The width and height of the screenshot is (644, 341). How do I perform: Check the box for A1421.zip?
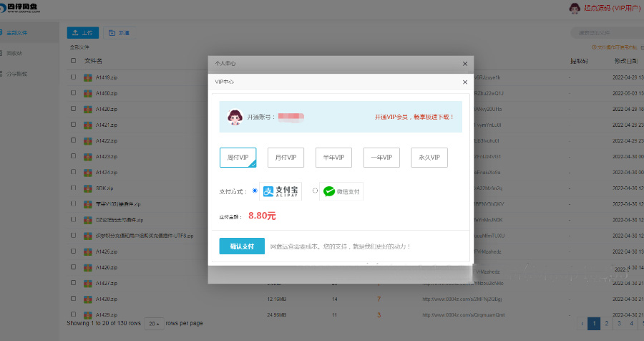[x=73, y=125]
